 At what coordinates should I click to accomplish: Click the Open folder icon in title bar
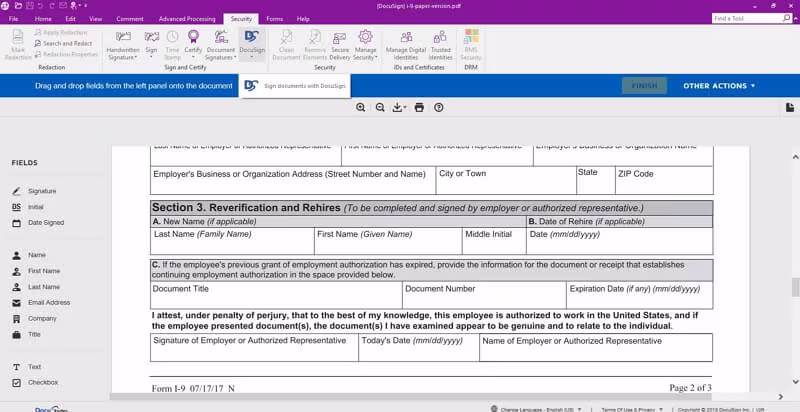pyautogui.click(x=18, y=6)
